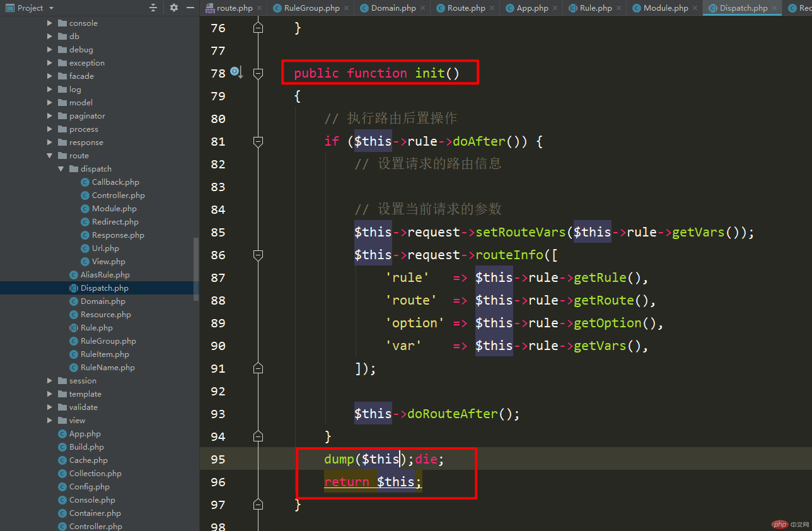Screen dimensions: 812x531
Task: Click the Project panel vertical scrollbar
Action: click(196, 269)
